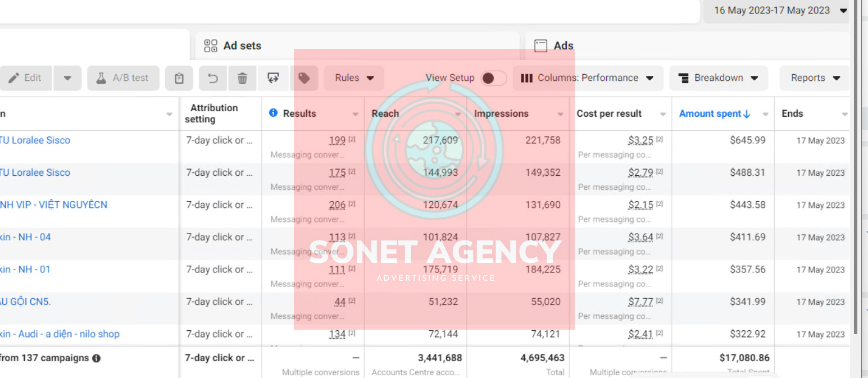Click the Impressions column header
The width and height of the screenshot is (868, 378).
click(501, 113)
